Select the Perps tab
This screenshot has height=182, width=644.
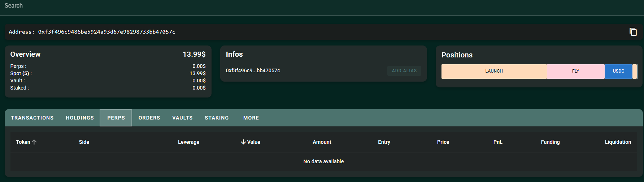click(116, 118)
